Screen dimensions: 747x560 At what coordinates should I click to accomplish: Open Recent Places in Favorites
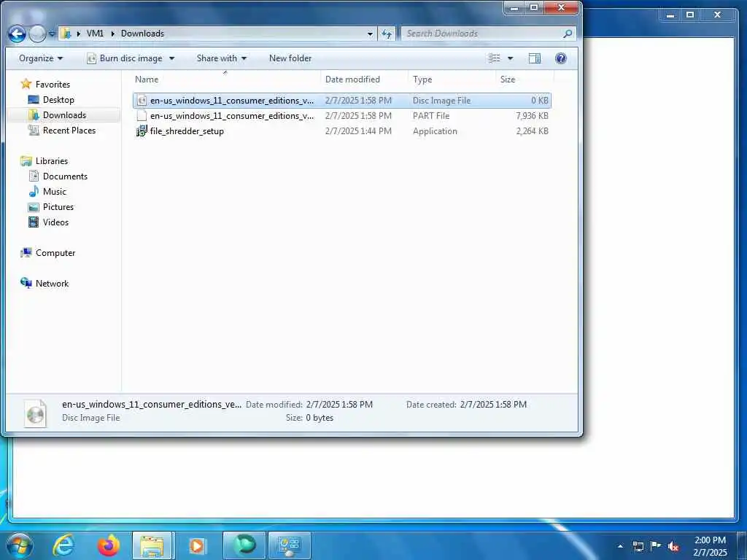coord(69,130)
